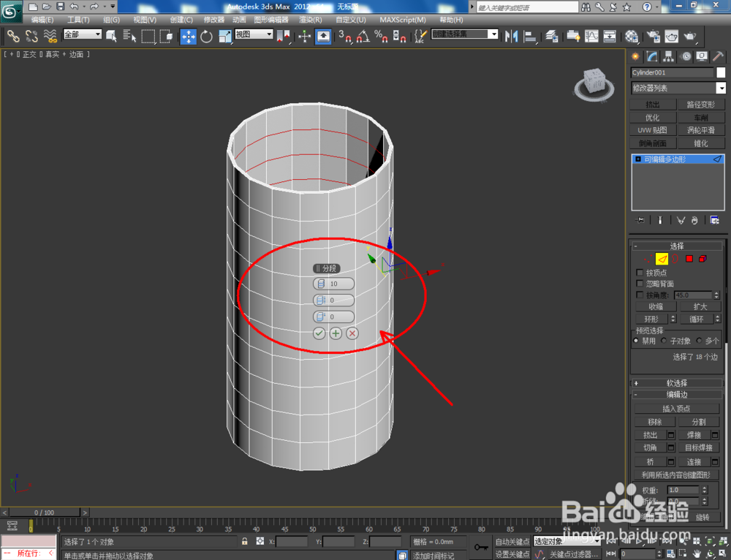The width and height of the screenshot is (731, 560).
Task: Toggle the Angle Snap icon
Action: click(363, 36)
